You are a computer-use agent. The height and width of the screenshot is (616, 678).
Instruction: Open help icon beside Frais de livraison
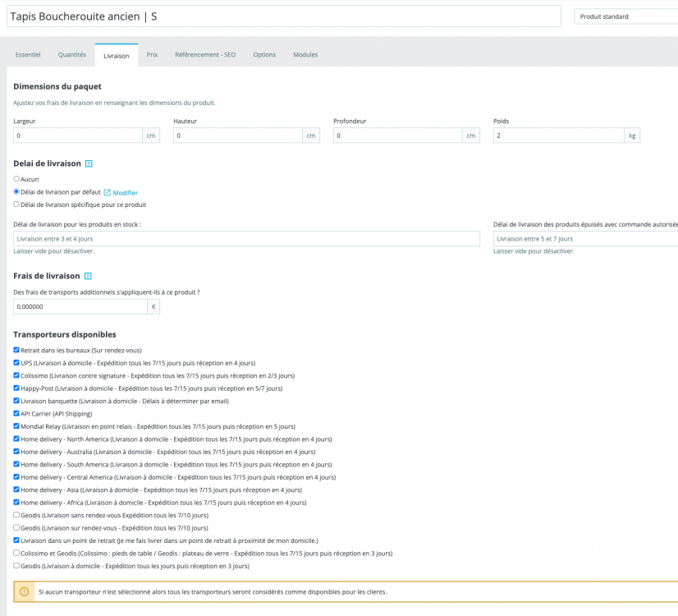click(88, 276)
